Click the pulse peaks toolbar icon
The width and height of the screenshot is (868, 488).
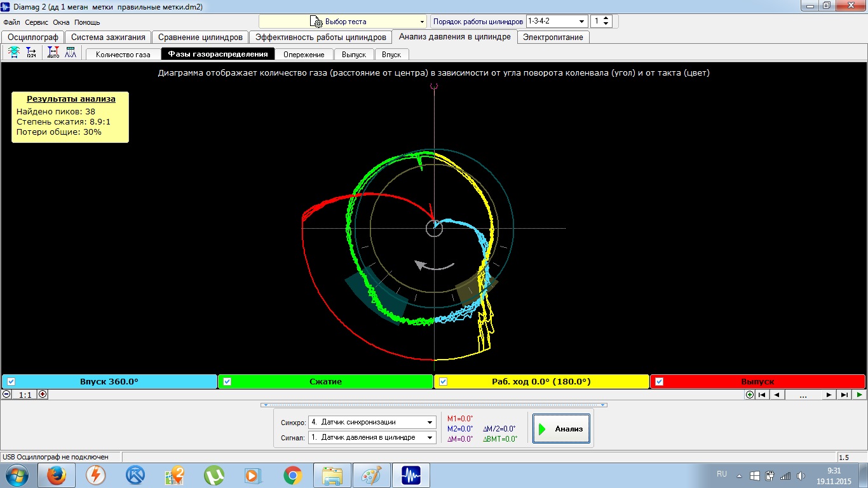pos(71,53)
